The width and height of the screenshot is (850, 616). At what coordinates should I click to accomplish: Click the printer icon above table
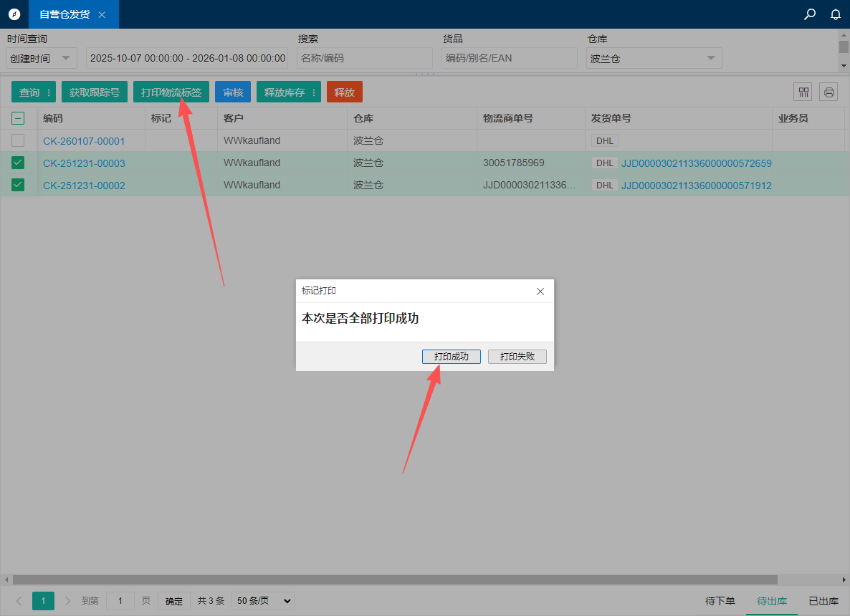829,92
